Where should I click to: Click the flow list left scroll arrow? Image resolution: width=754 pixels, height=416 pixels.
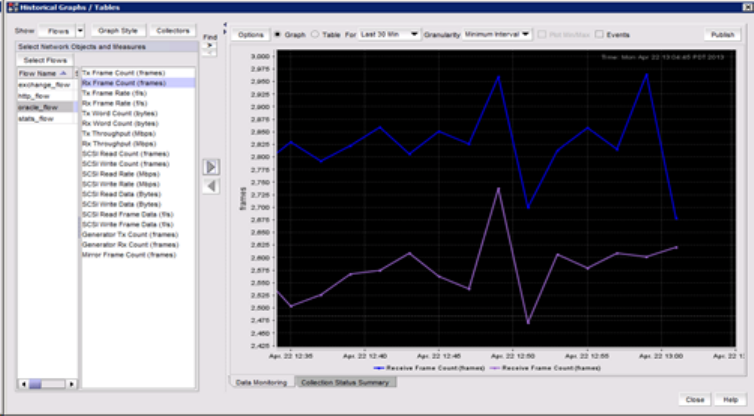coord(23,384)
